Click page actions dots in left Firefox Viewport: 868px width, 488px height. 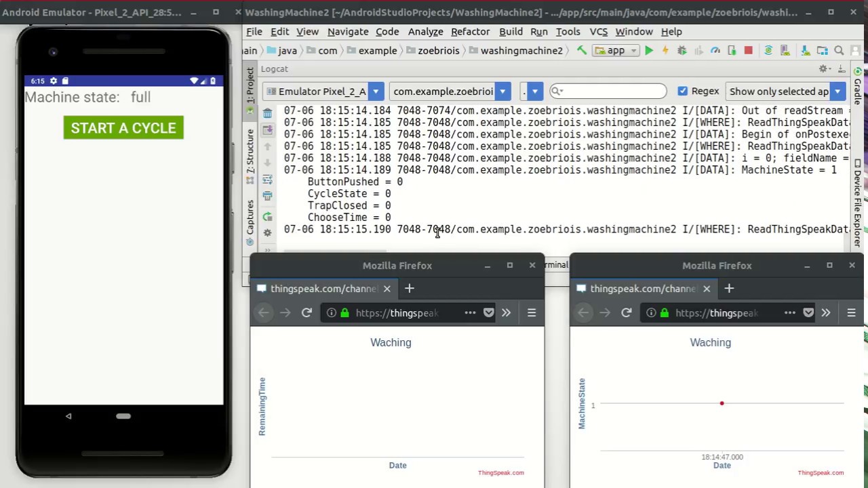(470, 312)
